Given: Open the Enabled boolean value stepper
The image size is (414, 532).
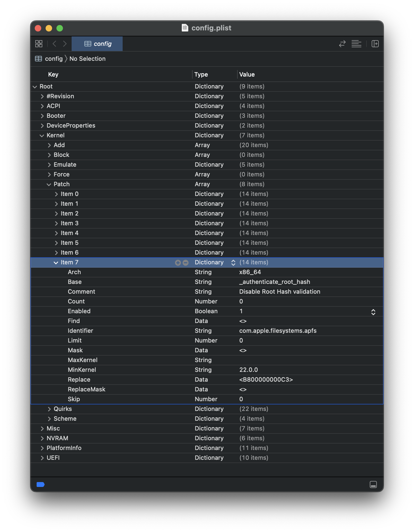Looking at the screenshot, I should pyautogui.click(x=373, y=312).
